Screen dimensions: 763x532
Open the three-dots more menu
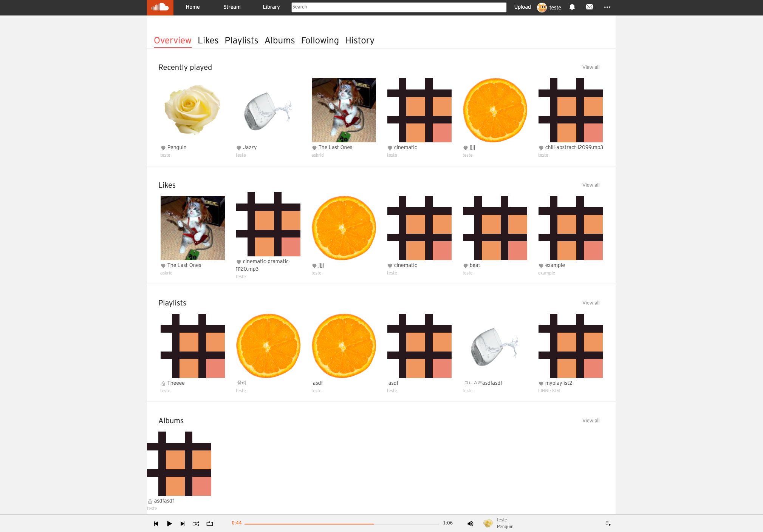(x=607, y=7)
